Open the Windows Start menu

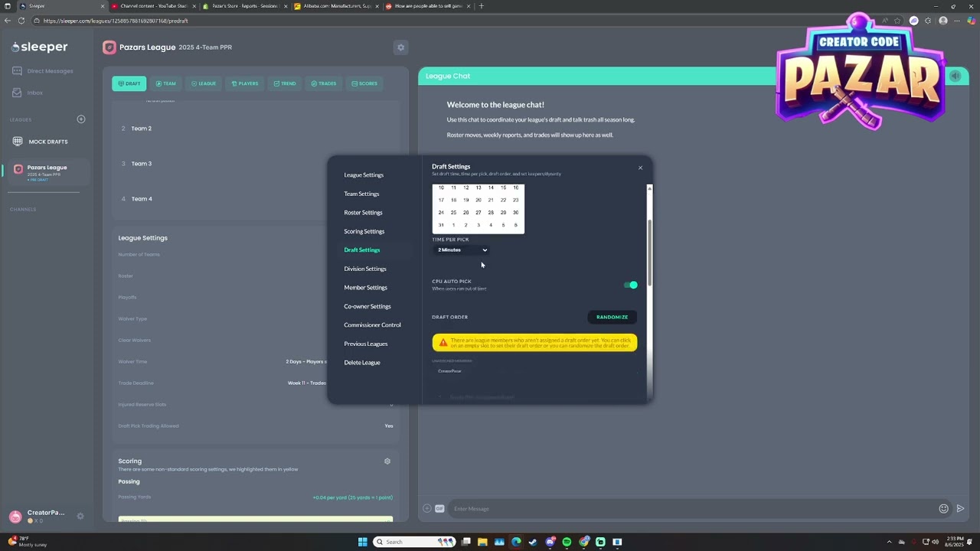(363, 542)
